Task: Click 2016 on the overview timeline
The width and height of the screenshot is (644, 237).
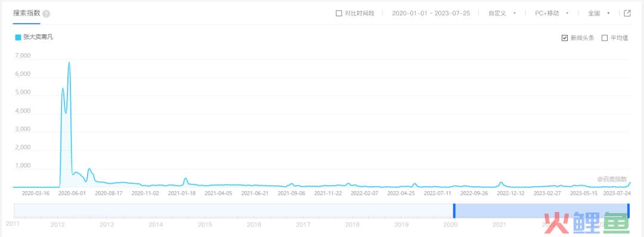Action: tap(254, 224)
